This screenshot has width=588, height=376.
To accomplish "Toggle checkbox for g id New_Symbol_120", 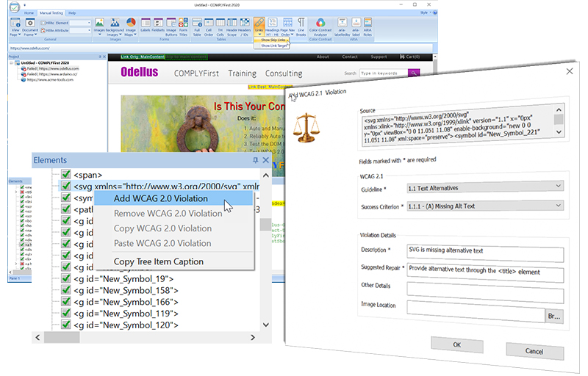I will (66, 325).
